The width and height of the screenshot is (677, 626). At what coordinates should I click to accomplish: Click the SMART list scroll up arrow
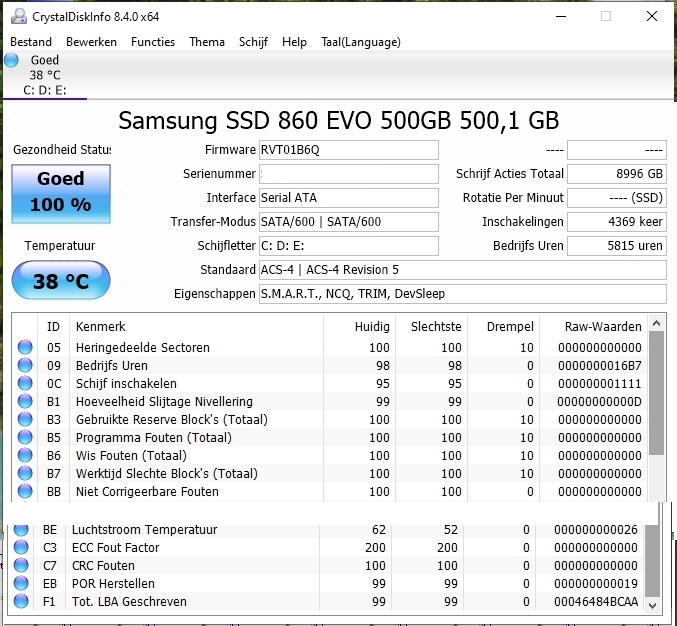click(657, 323)
